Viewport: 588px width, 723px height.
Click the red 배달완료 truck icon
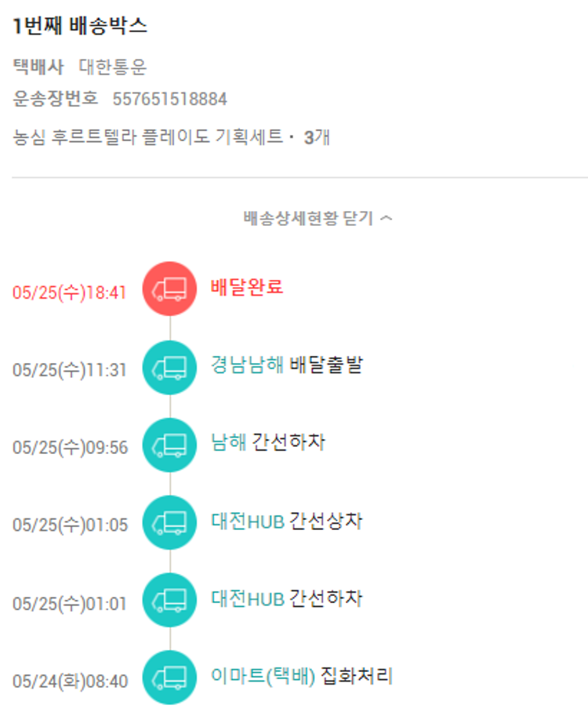pos(169,289)
